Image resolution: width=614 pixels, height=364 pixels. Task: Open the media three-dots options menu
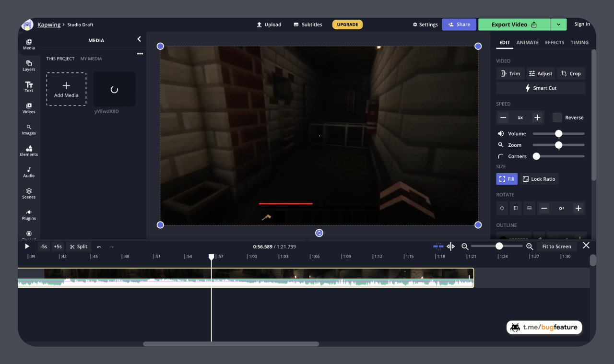140,54
